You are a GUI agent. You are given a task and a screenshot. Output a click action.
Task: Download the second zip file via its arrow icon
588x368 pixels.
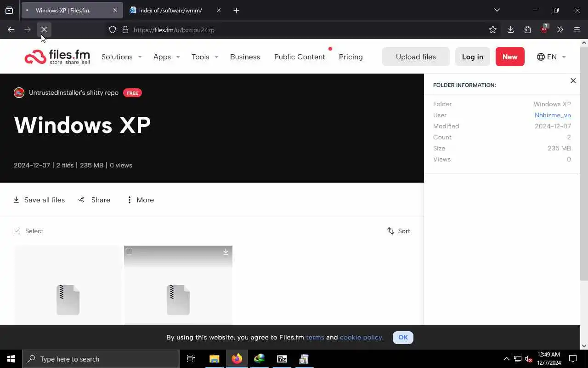coord(226,252)
